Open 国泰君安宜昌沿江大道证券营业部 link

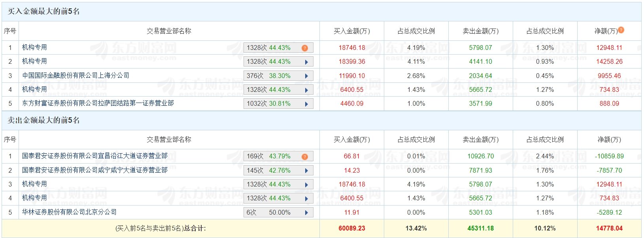point(95,156)
